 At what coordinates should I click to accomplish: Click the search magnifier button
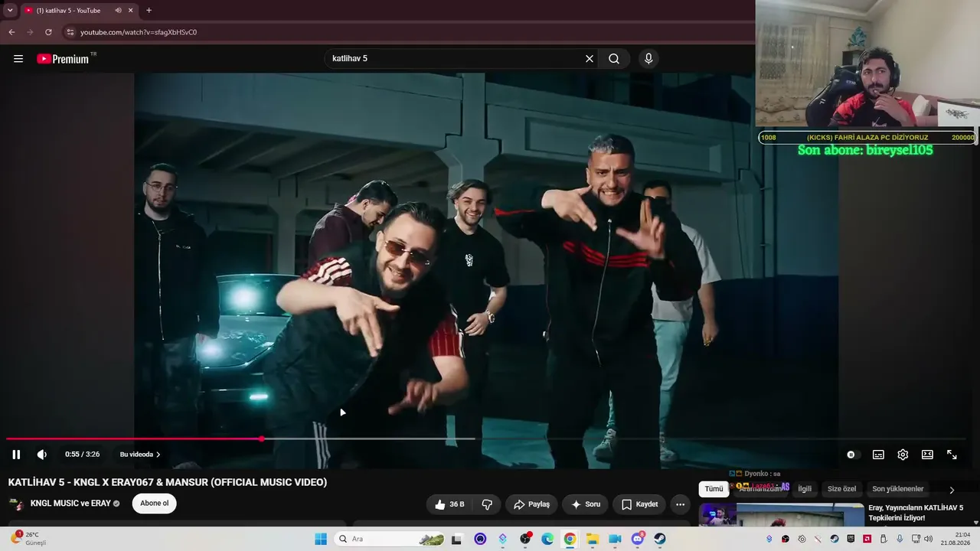coord(614,59)
